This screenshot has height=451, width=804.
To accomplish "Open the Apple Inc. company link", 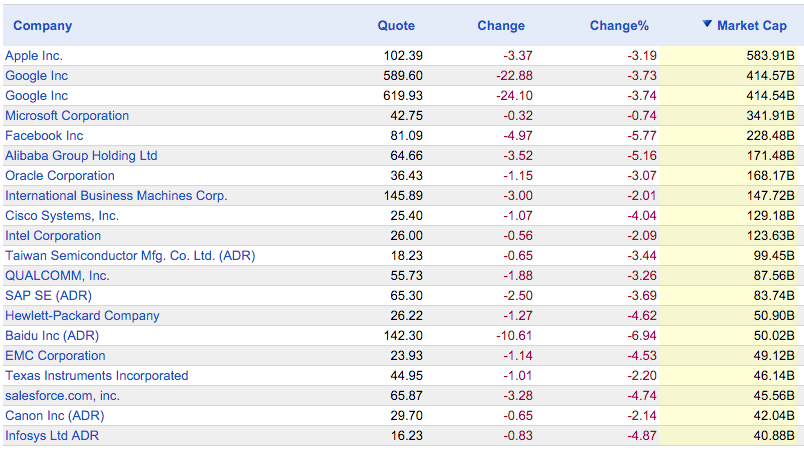I will coord(34,56).
